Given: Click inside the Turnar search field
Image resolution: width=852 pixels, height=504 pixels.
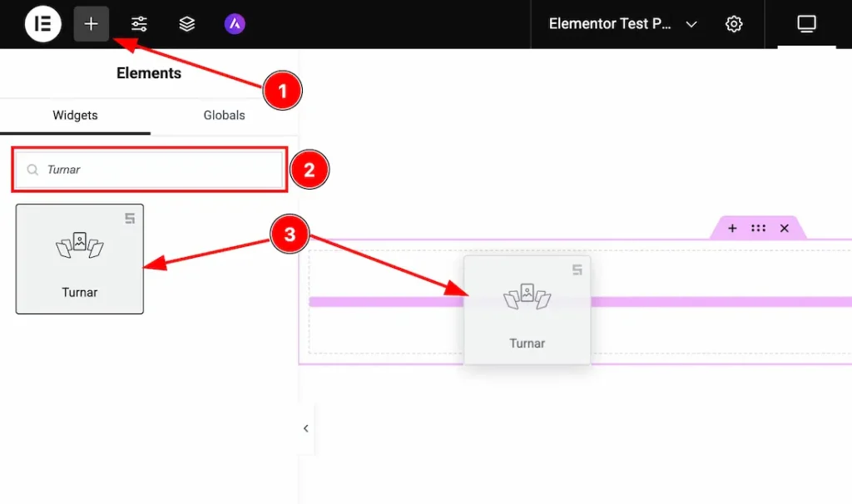Looking at the screenshot, I should pos(150,169).
